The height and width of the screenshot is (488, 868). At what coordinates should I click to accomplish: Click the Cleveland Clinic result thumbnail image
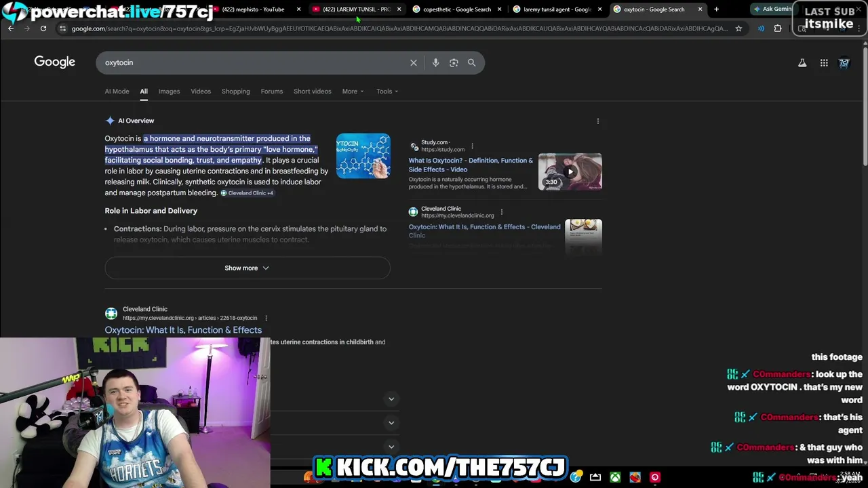(x=583, y=236)
